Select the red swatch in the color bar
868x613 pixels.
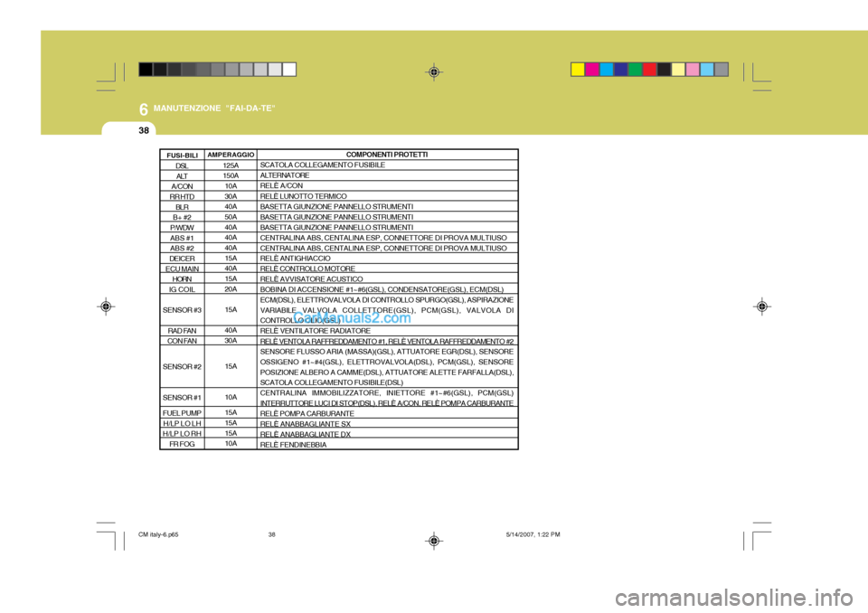pyautogui.click(x=649, y=70)
